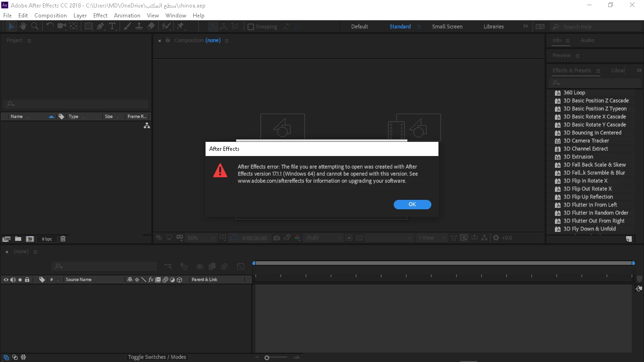
Task: Enable the Snapping checkbox
Action: coord(251,27)
